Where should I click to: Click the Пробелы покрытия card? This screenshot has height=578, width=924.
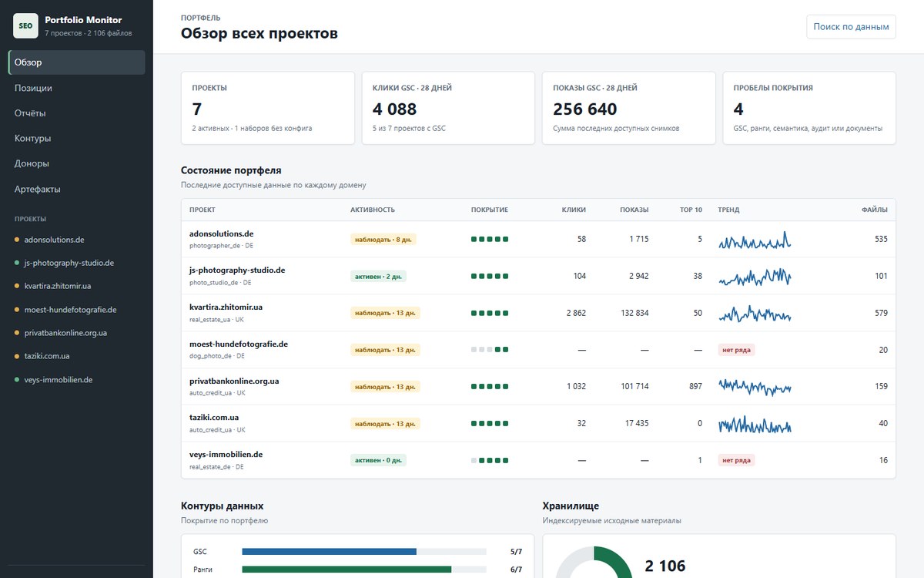(x=809, y=108)
